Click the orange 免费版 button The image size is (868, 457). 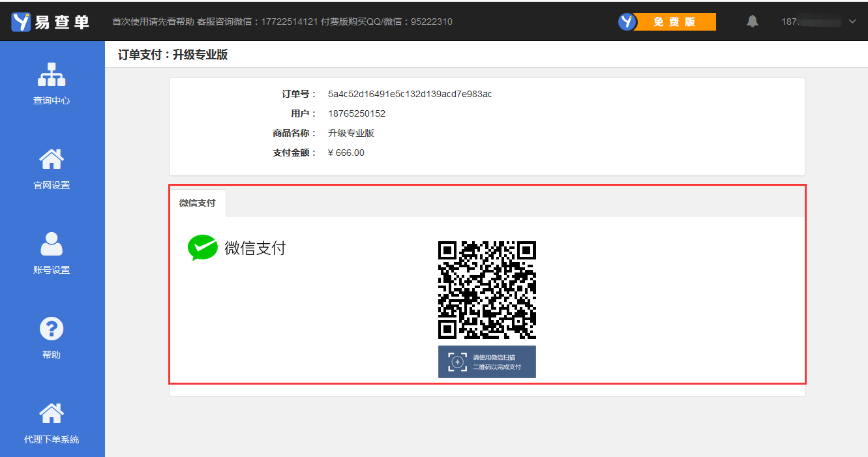[x=674, y=22]
